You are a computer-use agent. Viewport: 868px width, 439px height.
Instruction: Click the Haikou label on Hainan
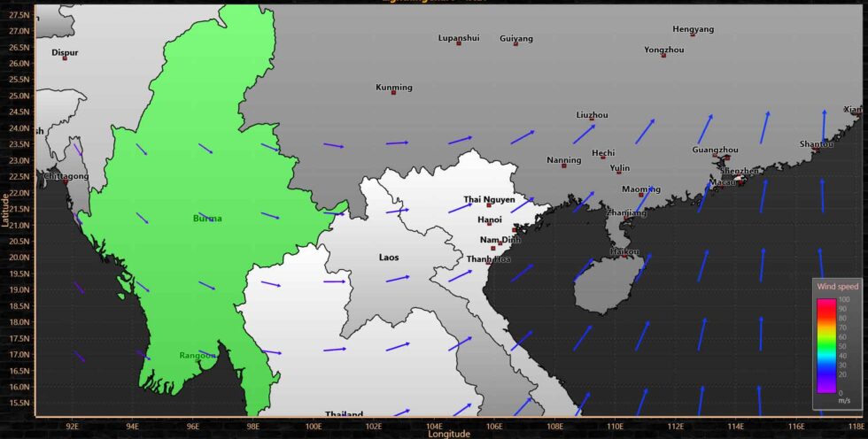pyautogui.click(x=624, y=251)
